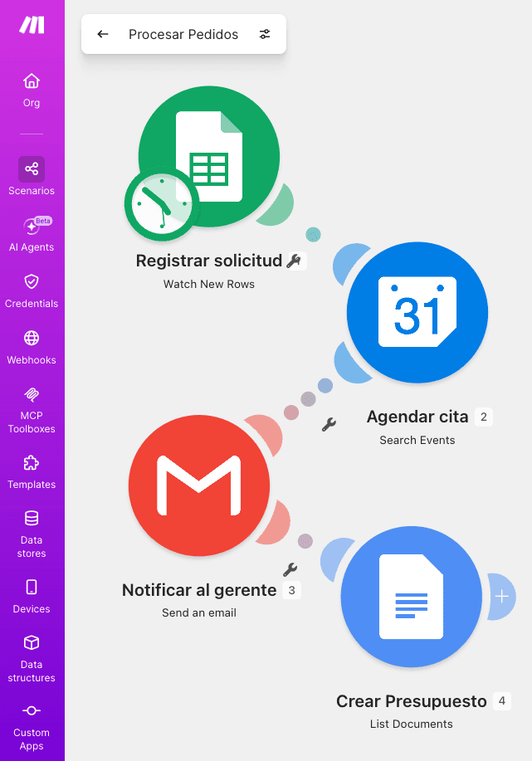The width and height of the screenshot is (532, 761).
Task: Click the List Documents subtitle
Action: coord(411,724)
